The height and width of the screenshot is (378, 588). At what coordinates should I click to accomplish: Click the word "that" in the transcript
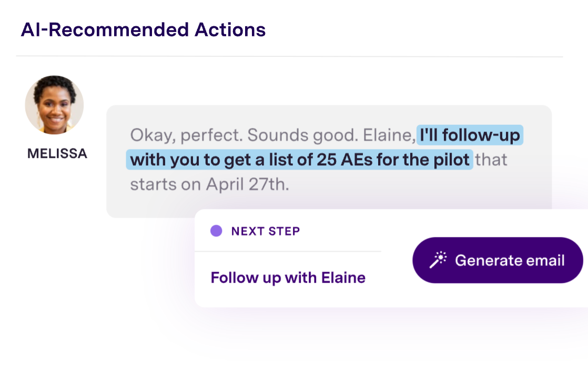(x=491, y=160)
